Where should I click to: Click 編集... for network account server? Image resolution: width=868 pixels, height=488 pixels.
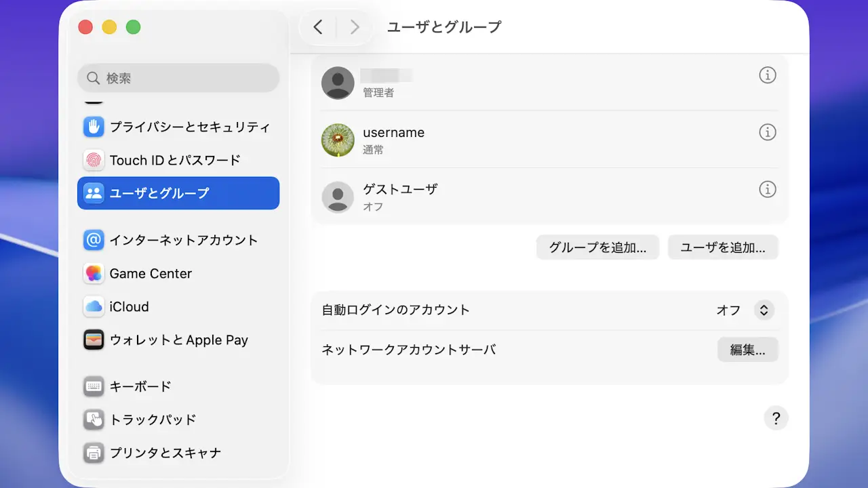(747, 350)
